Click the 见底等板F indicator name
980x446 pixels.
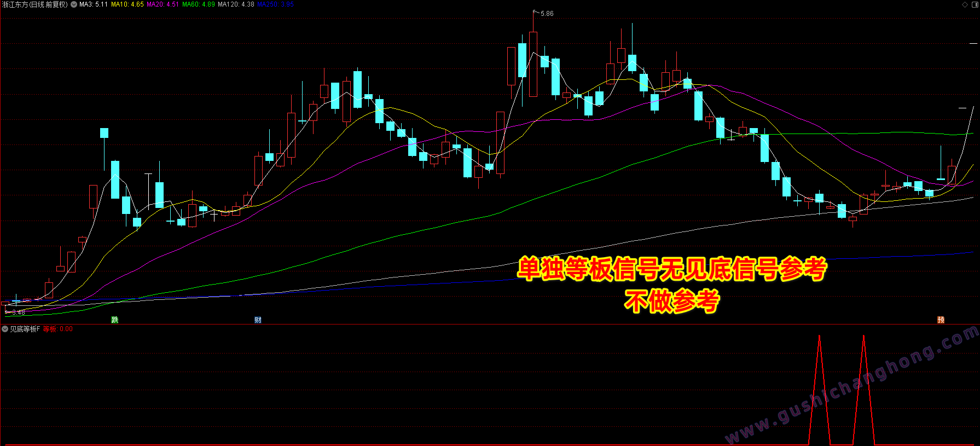(25, 329)
